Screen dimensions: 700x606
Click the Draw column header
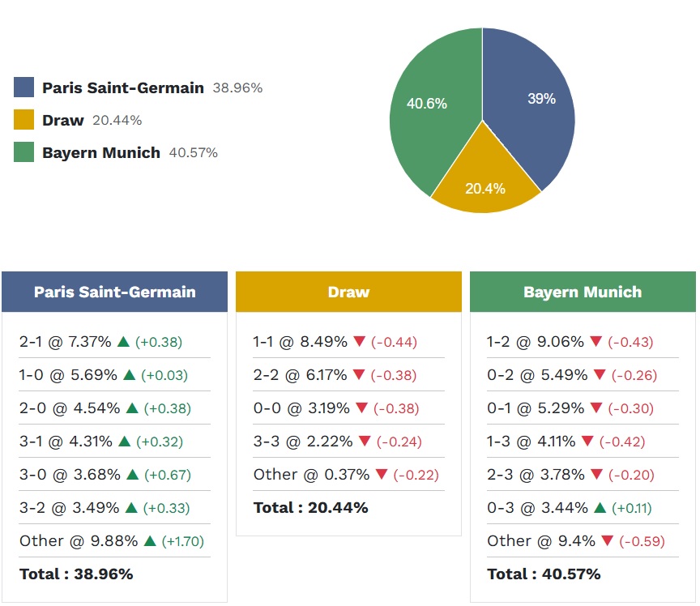pos(348,292)
